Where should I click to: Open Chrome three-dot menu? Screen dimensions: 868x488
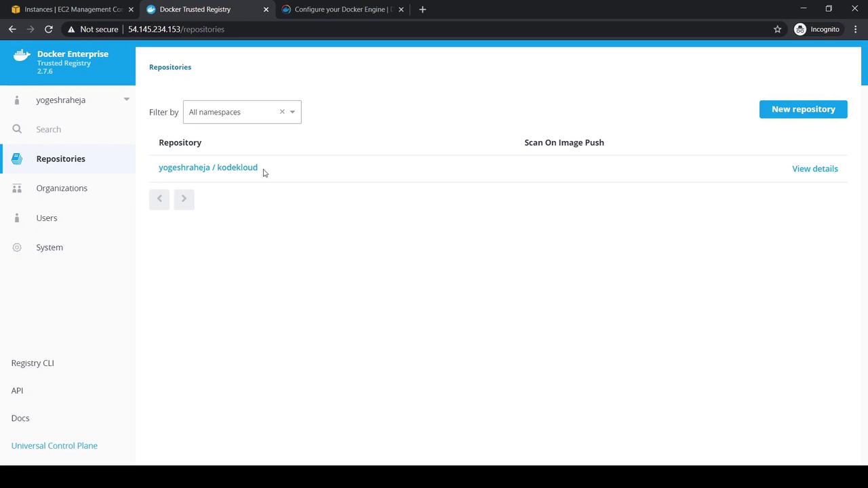point(856,29)
